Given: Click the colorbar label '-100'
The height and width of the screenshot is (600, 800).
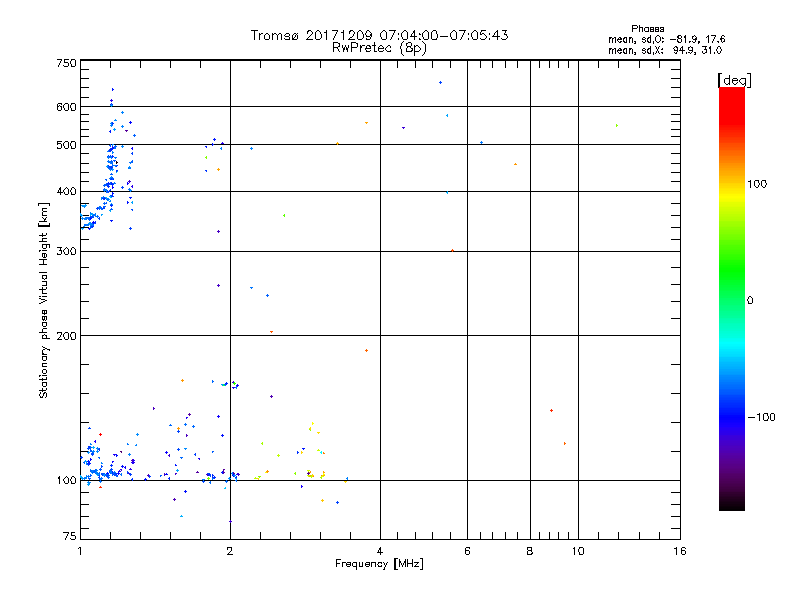Looking at the screenshot, I should pyautogui.click(x=762, y=417).
